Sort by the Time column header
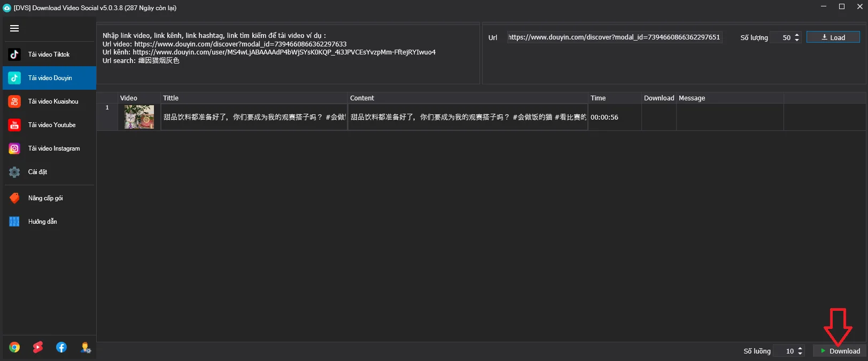The height and width of the screenshot is (361, 868). (x=615, y=98)
